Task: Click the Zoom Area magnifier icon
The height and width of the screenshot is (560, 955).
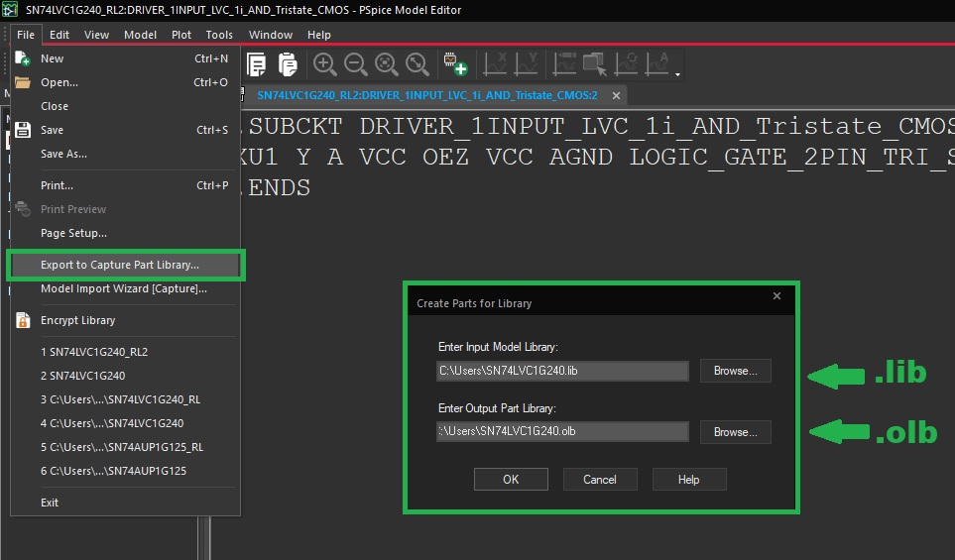Action: pyautogui.click(x=387, y=64)
